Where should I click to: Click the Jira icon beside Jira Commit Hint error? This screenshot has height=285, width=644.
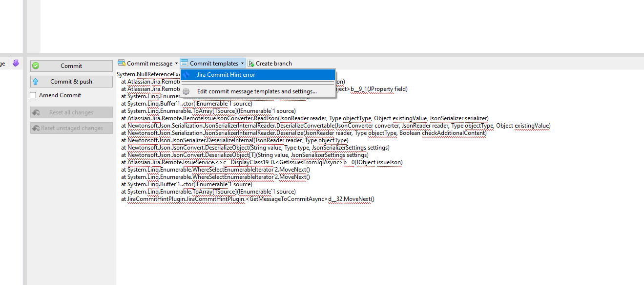pos(186,74)
